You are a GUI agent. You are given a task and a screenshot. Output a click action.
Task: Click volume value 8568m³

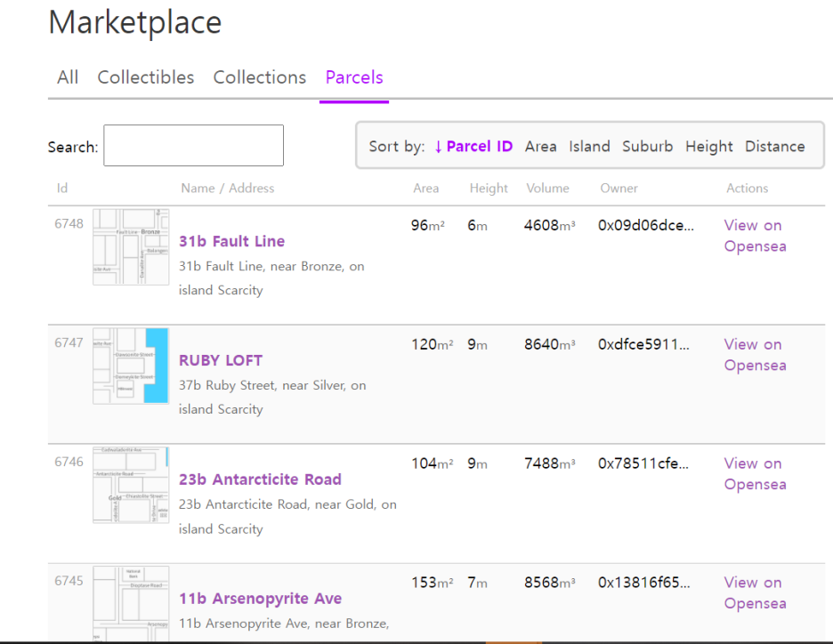[549, 583]
